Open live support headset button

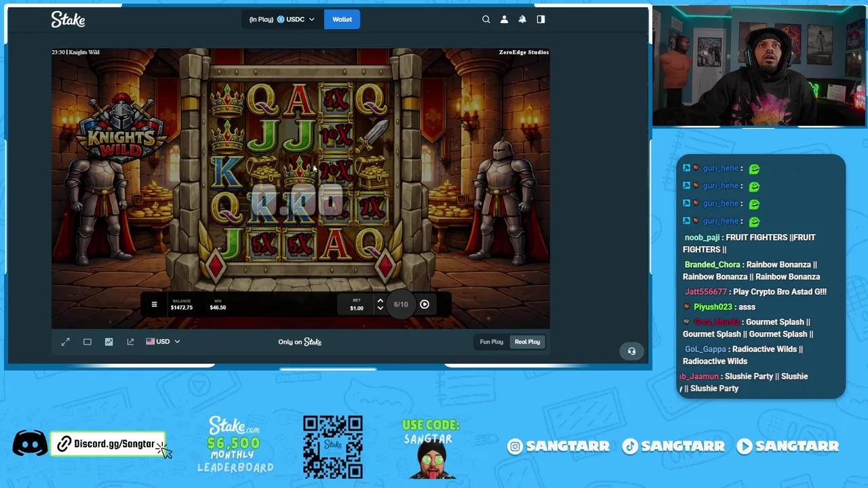tap(631, 351)
